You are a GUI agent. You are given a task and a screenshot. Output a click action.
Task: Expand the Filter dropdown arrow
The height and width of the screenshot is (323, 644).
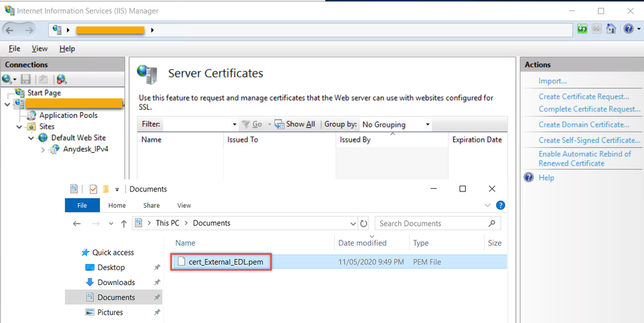point(234,124)
